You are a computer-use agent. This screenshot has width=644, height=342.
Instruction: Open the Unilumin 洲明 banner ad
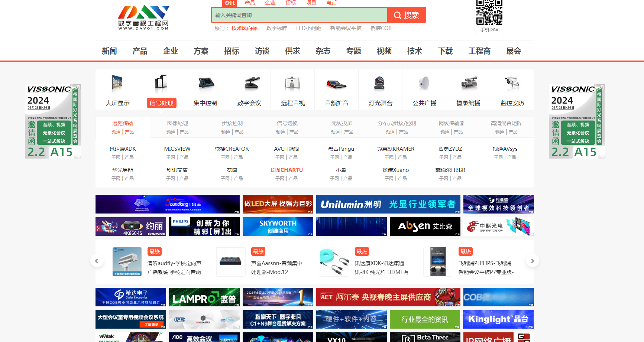[388, 204]
